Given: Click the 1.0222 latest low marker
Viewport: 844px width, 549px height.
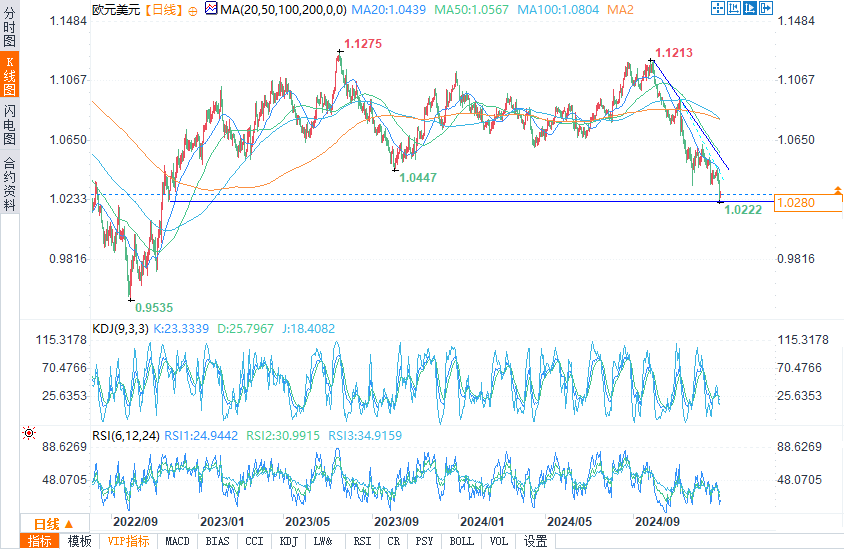Looking at the screenshot, I should [743, 209].
